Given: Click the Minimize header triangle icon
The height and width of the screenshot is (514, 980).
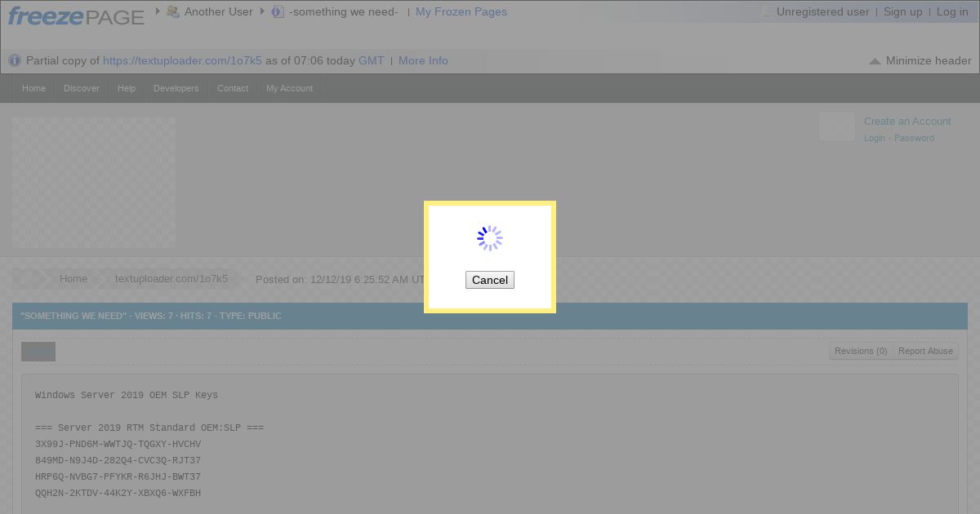Looking at the screenshot, I should 875,61.
